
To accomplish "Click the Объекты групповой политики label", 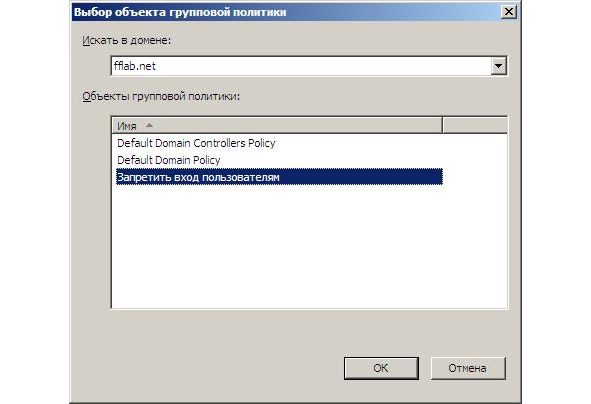I will (161, 96).
